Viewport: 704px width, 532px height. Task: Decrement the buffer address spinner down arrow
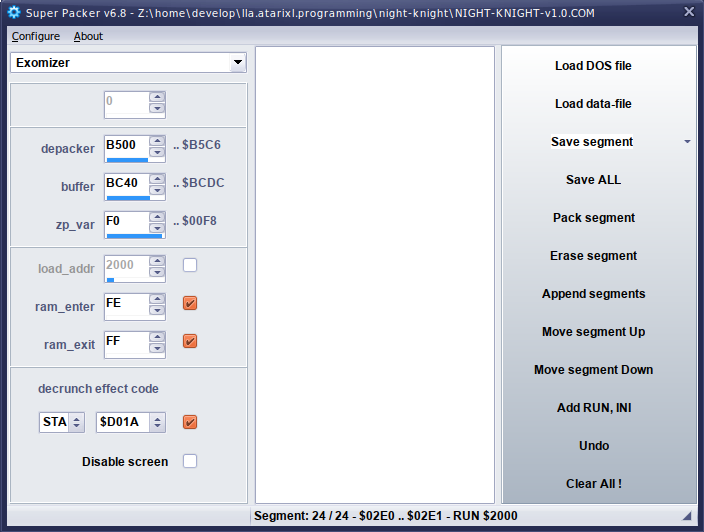click(157, 191)
